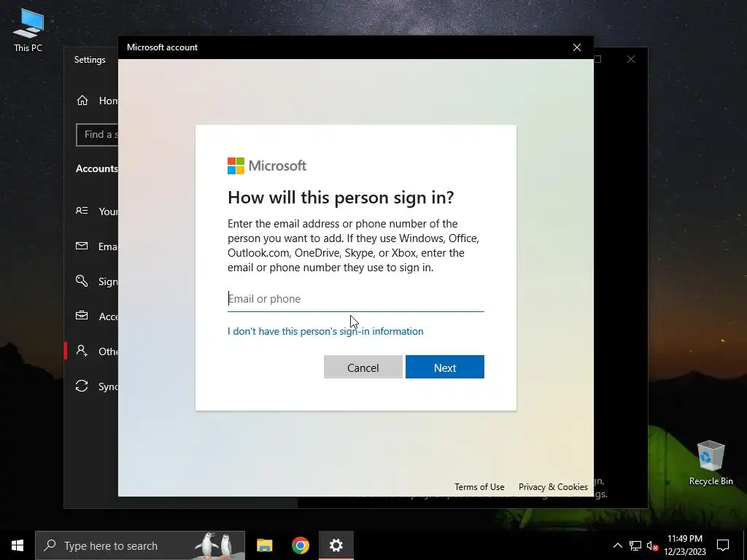Image resolution: width=747 pixels, height=560 pixels.
Task: Show the taskbar clock calendar
Action: 684,545
